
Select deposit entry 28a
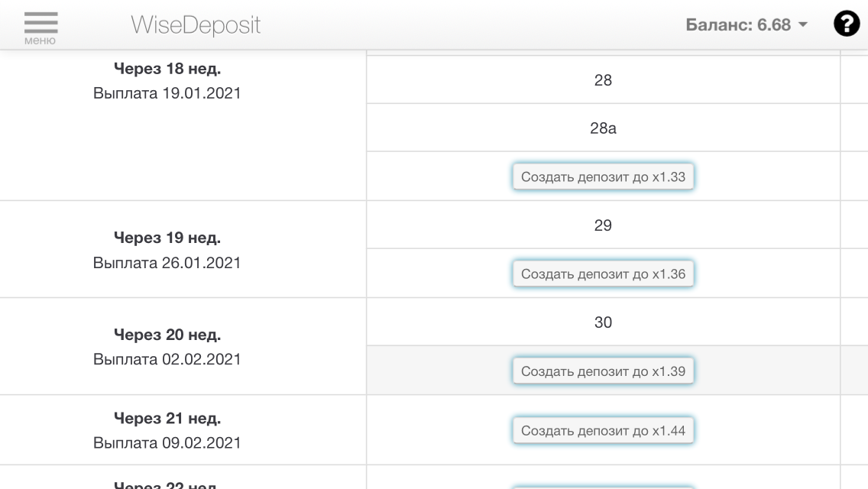603,128
